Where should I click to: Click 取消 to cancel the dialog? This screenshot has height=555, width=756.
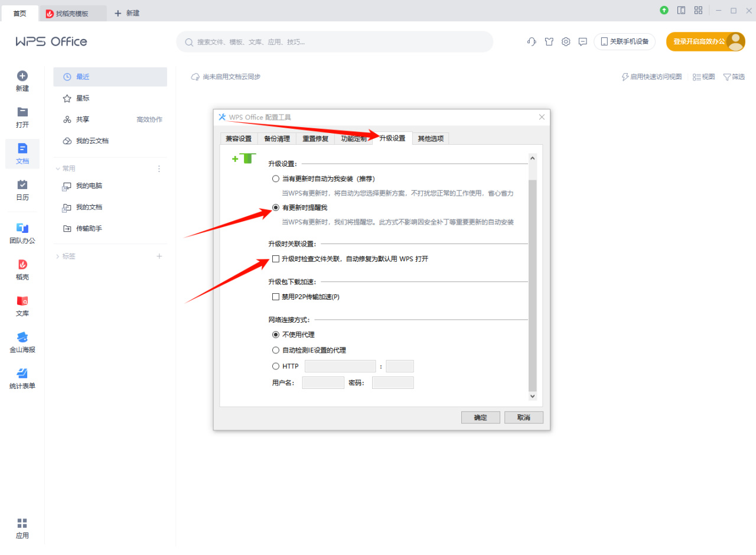[523, 417]
